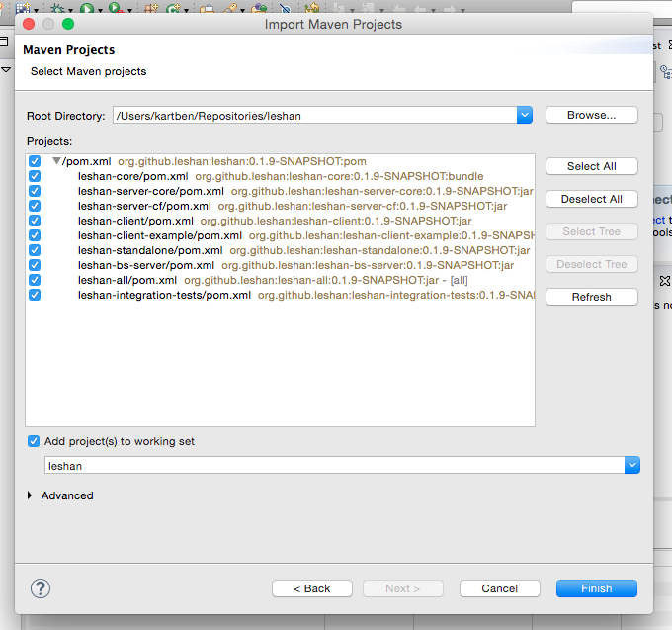Uncheck leshan-core/pom.xml checkbox
This screenshot has height=630, width=672.
click(35, 176)
